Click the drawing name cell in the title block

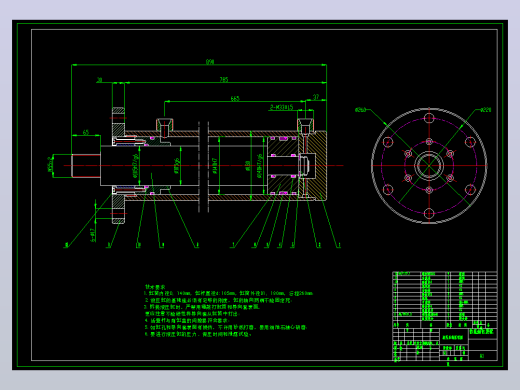(454, 337)
